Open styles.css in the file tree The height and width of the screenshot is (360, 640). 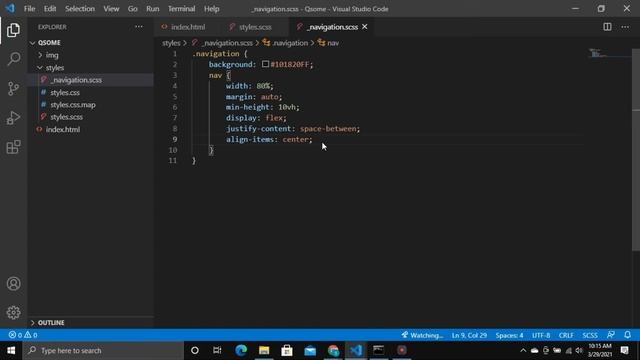coord(65,93)
